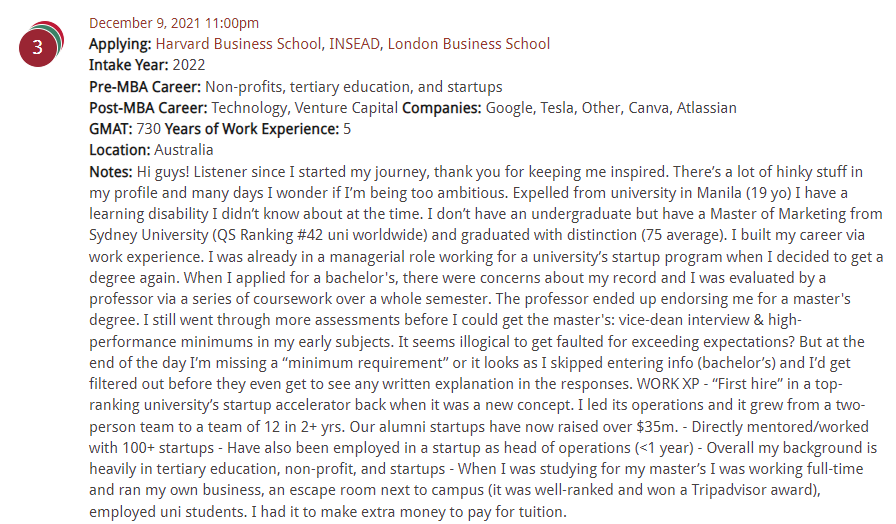Click Atlassian in the companies list
The width and height of the screenshot is (896, 524).
point(702,108)
